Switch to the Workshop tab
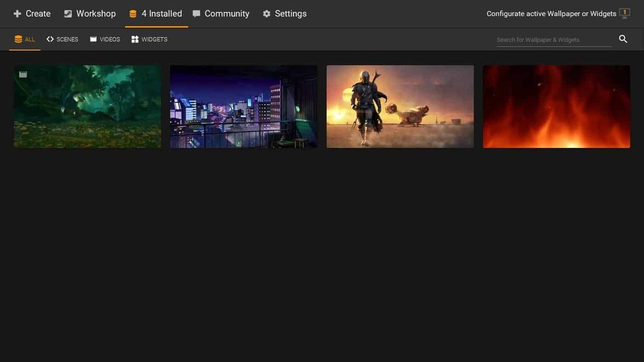The image size is (644, 362). point(90,14)
